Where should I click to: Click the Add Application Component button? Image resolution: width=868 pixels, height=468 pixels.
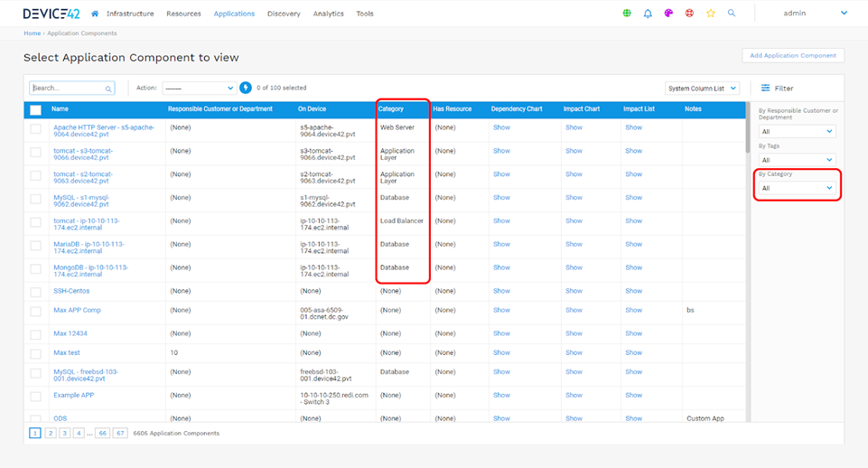point(793,55)
